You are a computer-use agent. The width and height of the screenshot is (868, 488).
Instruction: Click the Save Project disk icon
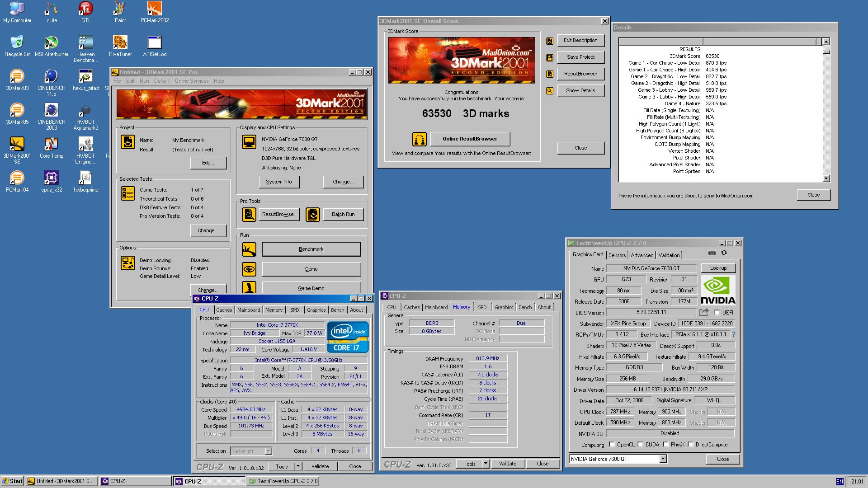pyautogui.click(x=550, y=57)
